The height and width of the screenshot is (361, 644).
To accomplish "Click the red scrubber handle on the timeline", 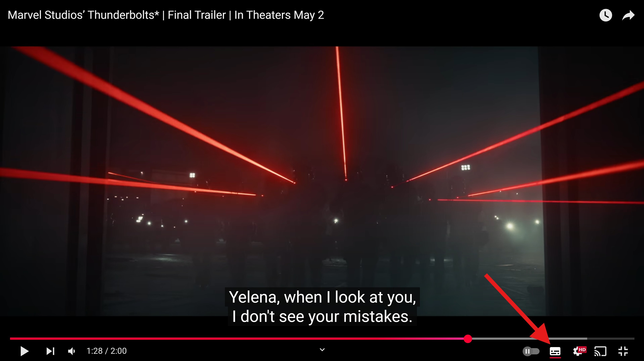I will pos(468,339).
